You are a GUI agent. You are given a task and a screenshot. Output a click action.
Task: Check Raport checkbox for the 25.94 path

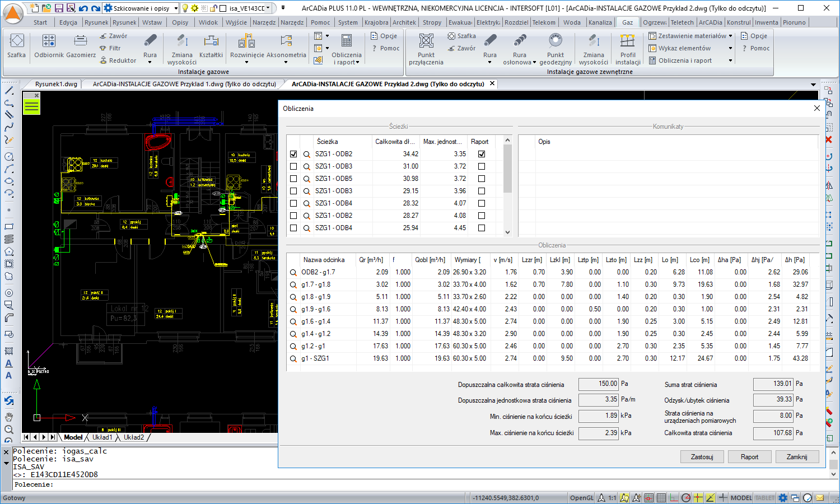(482, 228)
